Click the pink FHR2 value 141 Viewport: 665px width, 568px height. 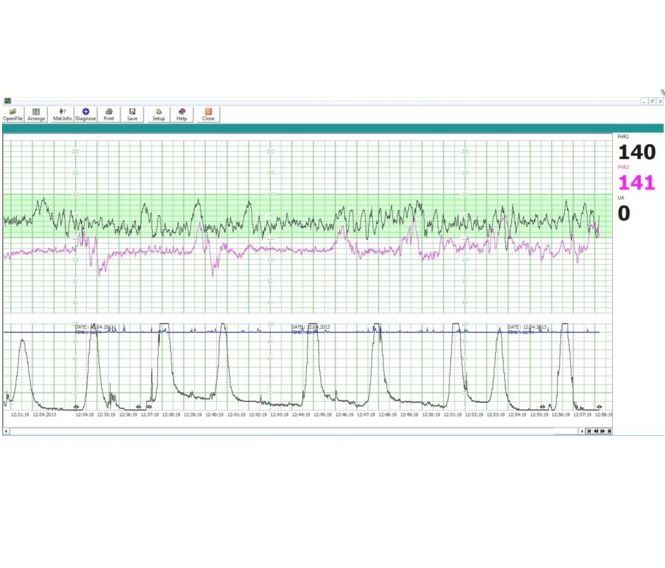tap(637, 183)
